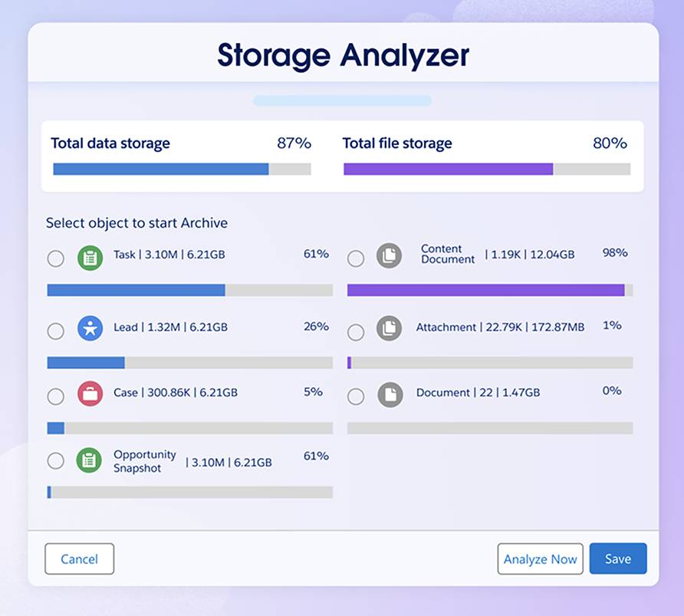Click the 'Attachment | 22.79K | 172.87MB' label
Viewport: 684px width, 616px height.
[500, 328]
